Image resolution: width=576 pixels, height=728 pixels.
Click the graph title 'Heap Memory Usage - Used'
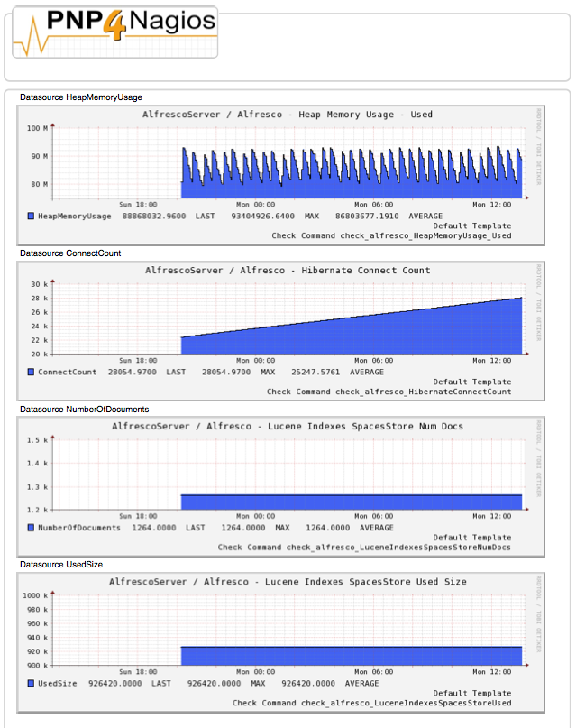[365, 115]
